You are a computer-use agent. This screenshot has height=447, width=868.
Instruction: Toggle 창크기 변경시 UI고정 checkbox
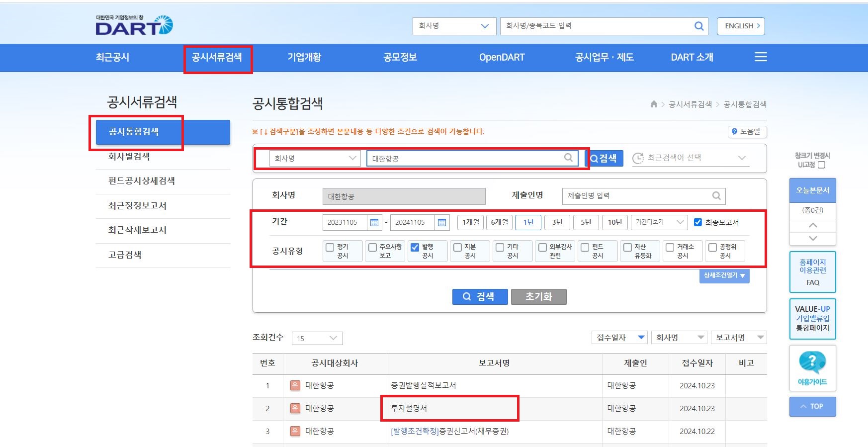click(821, 165)
